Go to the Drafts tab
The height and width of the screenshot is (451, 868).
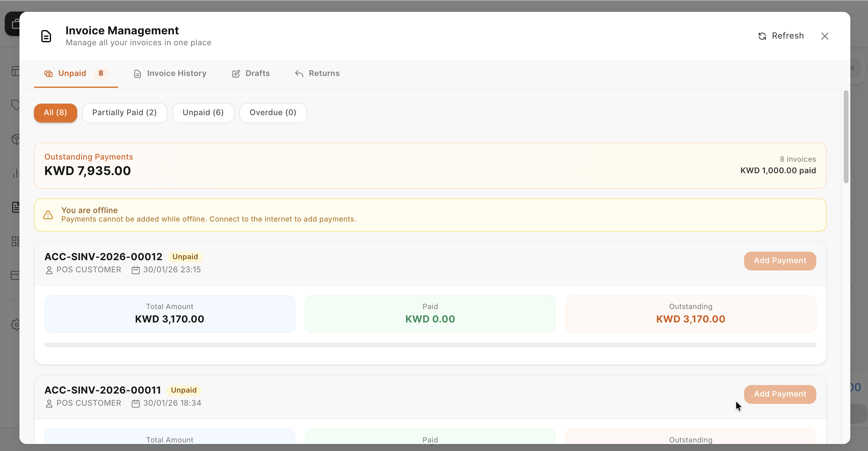tap(251, 74)
